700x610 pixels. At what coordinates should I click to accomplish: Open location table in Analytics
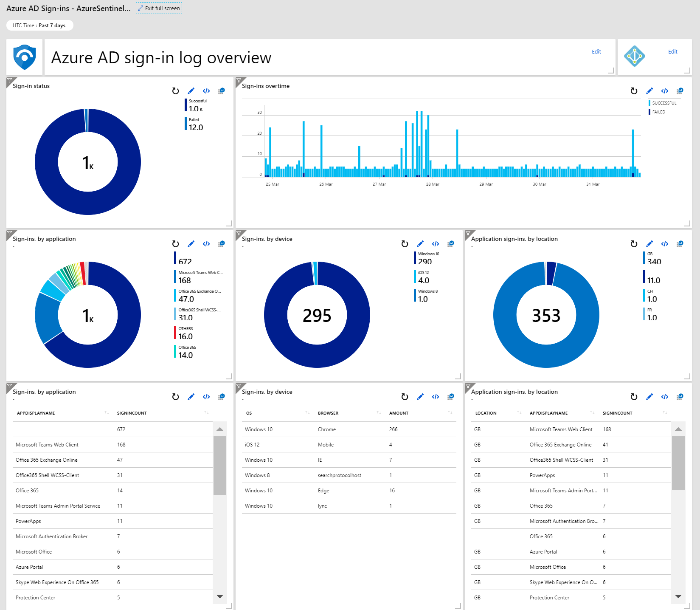pos(680,397)
